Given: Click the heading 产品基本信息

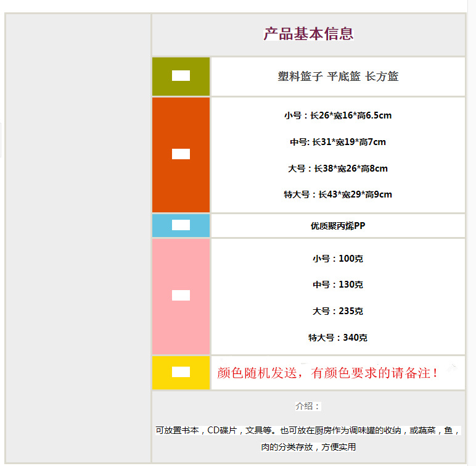Looking at the screenshot, I should [308, 34].
